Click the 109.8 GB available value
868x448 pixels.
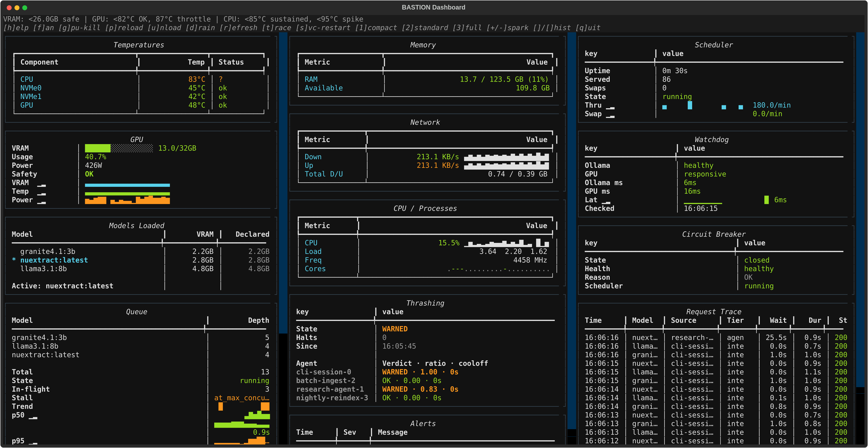coord(532,88)
